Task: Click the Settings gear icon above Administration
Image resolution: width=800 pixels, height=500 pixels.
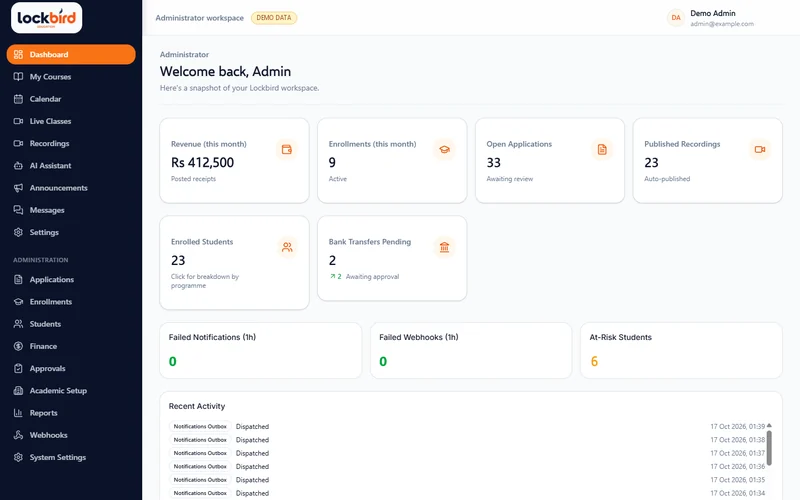Action: 18,232
